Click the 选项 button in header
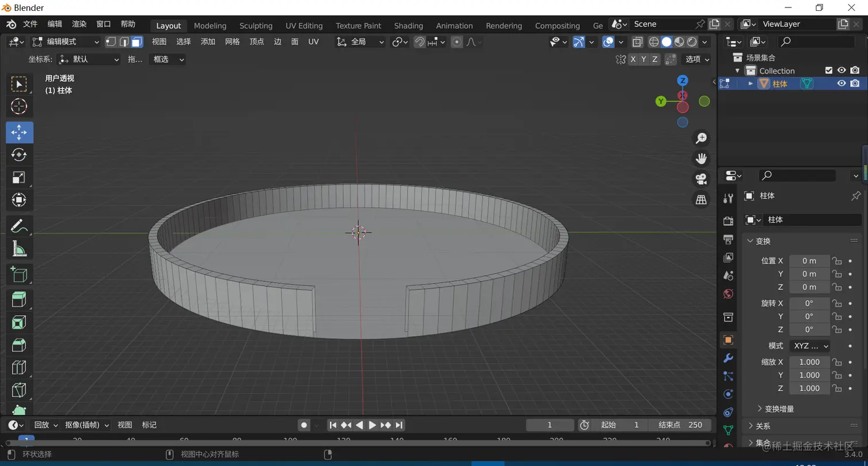 click(x=697, y=60)
